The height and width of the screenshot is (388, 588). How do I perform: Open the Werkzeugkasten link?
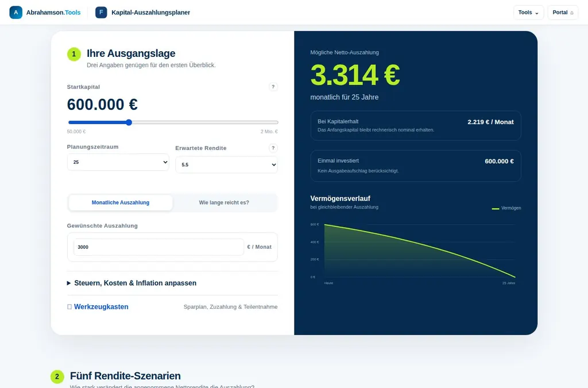coord(101,307)
